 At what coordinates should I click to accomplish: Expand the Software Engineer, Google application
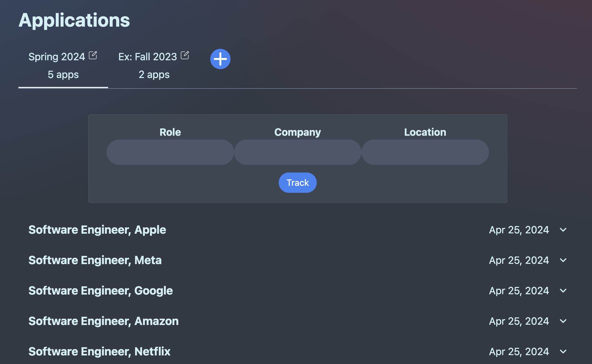[563, 291]
